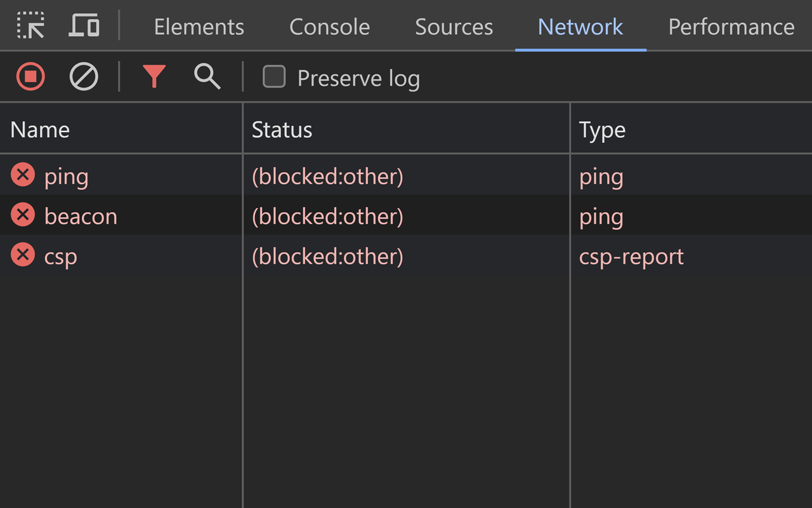Inspect the csp request entry

tap(60, 255)
